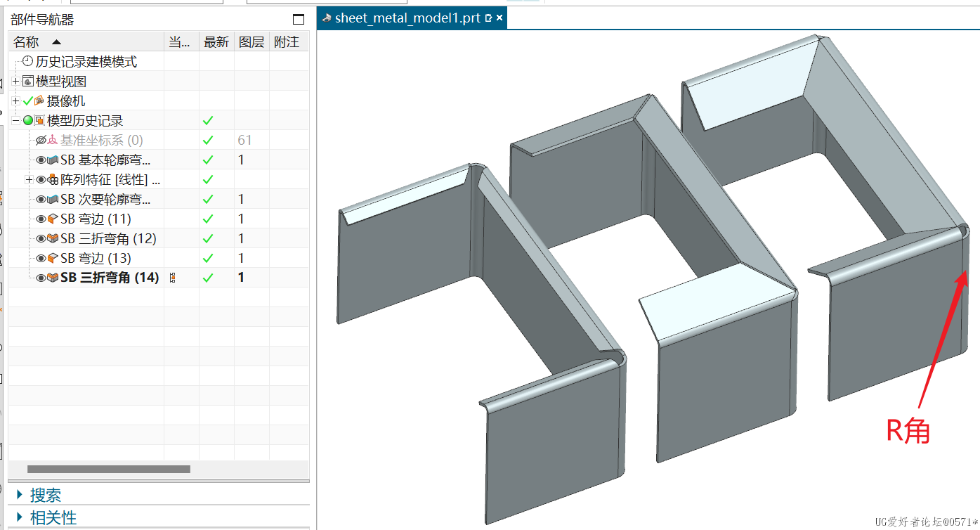Screen dimensions: 980x530
Task: Select the 模型历史记录 tree item
Action: [x=85, y=121]
